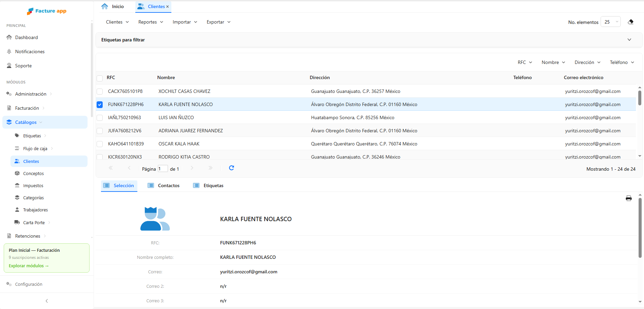Open Conceptos in the sidebar menu
Screen dimensions: 644x309
pyautogui.click(x=49, y=173)
